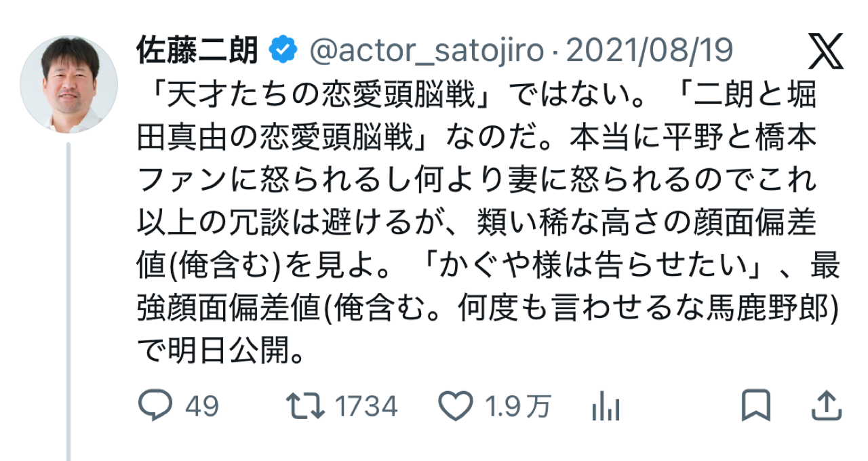Bookmark this tweet using the bookmark icon

755,406
